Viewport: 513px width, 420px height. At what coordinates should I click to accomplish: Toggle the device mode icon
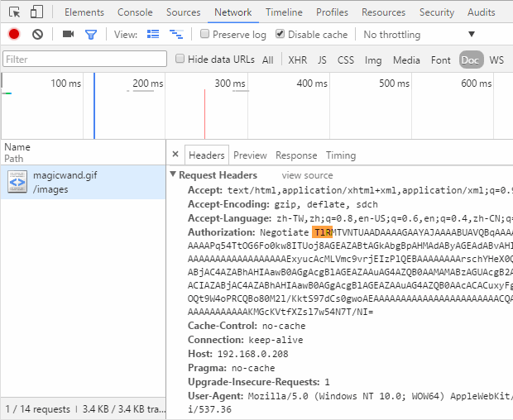coord(37,12)
